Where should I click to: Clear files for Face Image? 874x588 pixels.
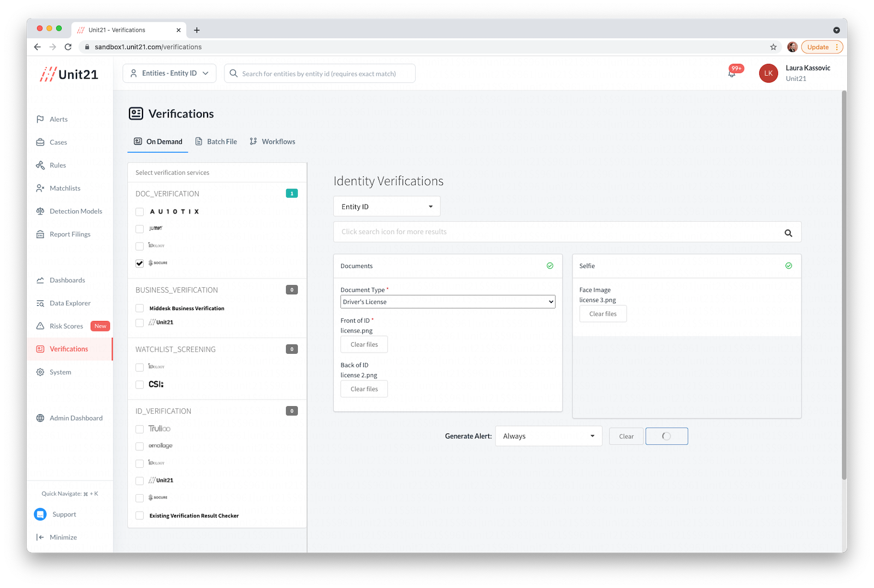tap(603, 314)
